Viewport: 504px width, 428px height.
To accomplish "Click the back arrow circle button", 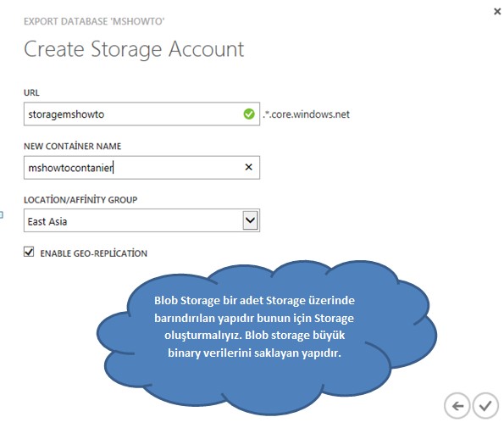I will tap(457, 406).
